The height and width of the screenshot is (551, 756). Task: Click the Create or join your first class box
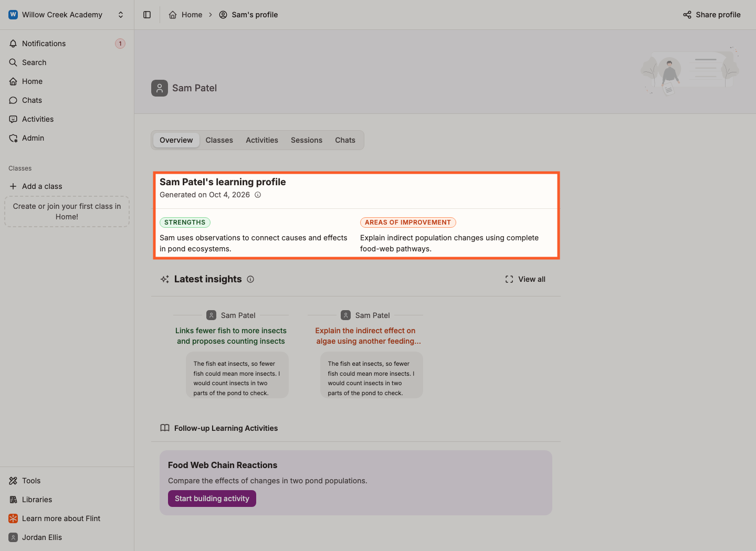(x=67, y=211)
